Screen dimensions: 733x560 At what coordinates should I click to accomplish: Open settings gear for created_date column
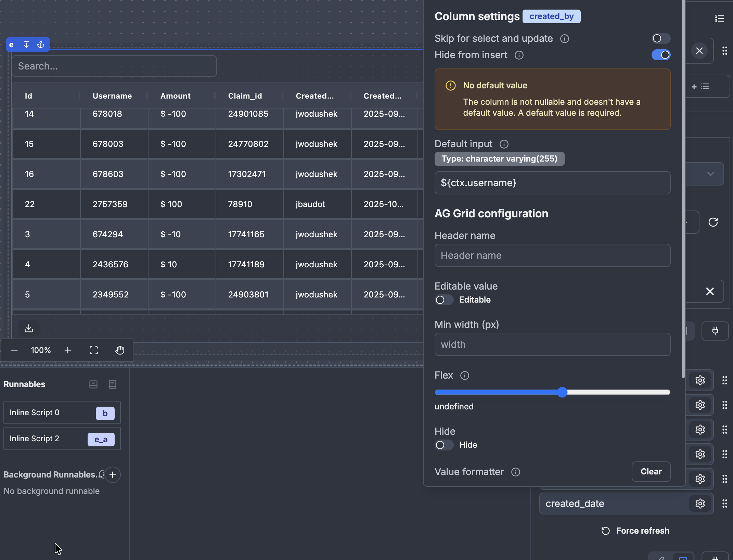[700, 504]
